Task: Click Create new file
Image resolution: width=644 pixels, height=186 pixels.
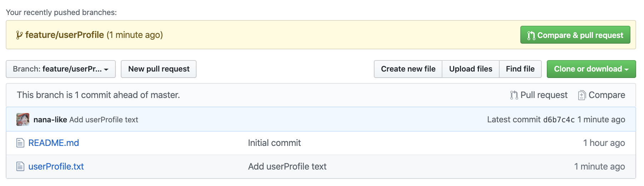Action: 408,69
